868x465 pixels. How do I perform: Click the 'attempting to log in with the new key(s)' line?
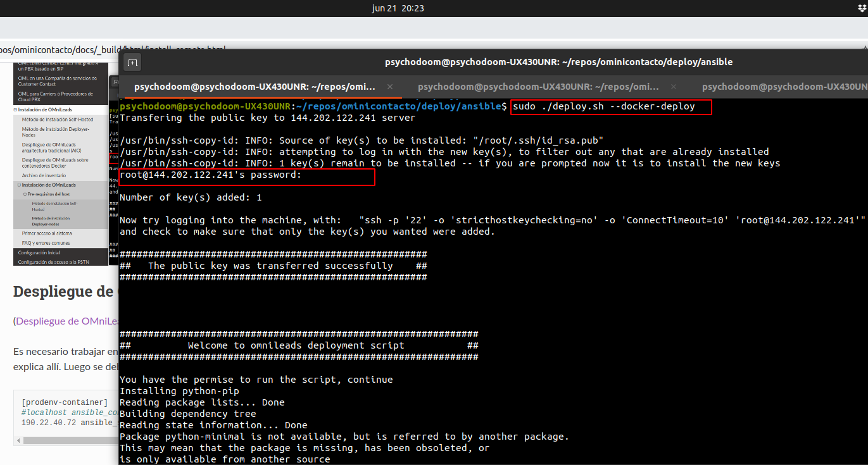[x=444, y=152]
